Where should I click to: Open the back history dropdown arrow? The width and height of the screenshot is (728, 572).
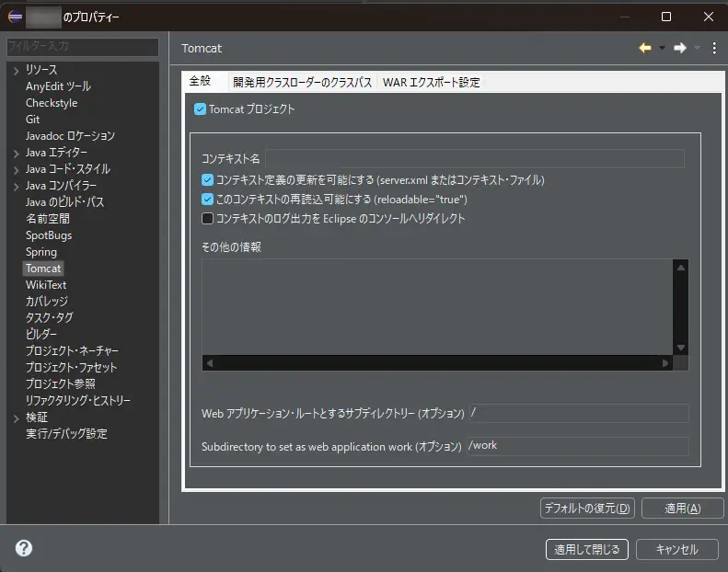pyautogui.click(x=662, y=48)
